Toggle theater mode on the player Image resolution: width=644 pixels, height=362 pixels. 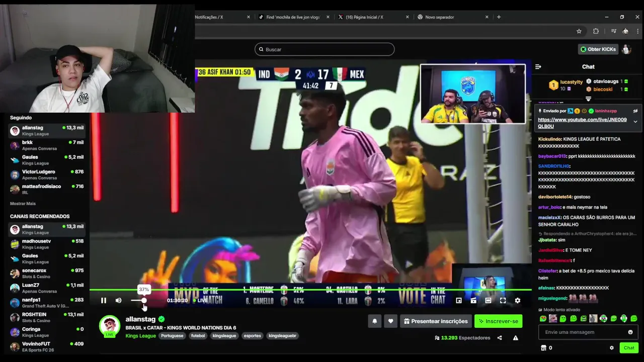(488, 301)
